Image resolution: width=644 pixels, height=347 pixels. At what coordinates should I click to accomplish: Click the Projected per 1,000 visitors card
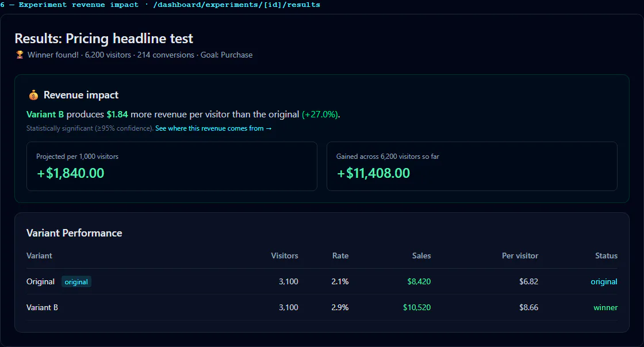tap(172, 166)
